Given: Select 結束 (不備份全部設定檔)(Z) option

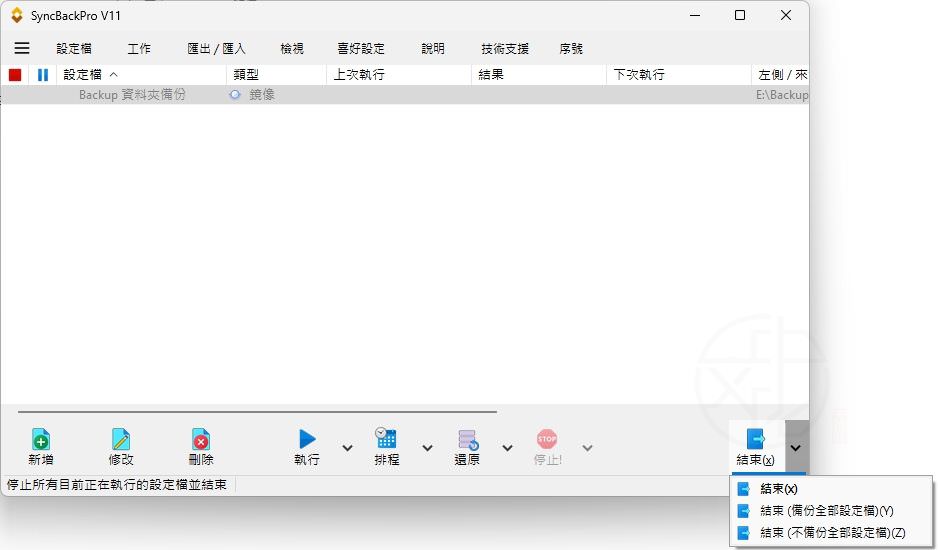Looking at the screenshot, I should pyautogui.click(x=832, y=533).
